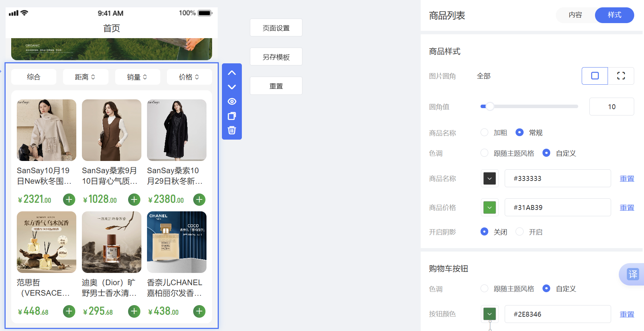
Task: Edit the corner radius value field
Action: click(612, 107)
